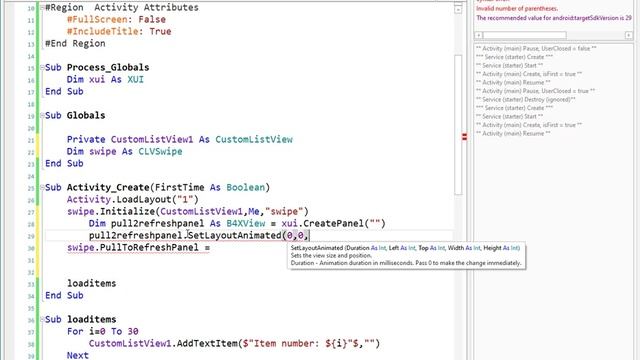This screenshot has height=360, width=640.
Task: Collapse the Sub loaditems block
Action: pos(42,320)
